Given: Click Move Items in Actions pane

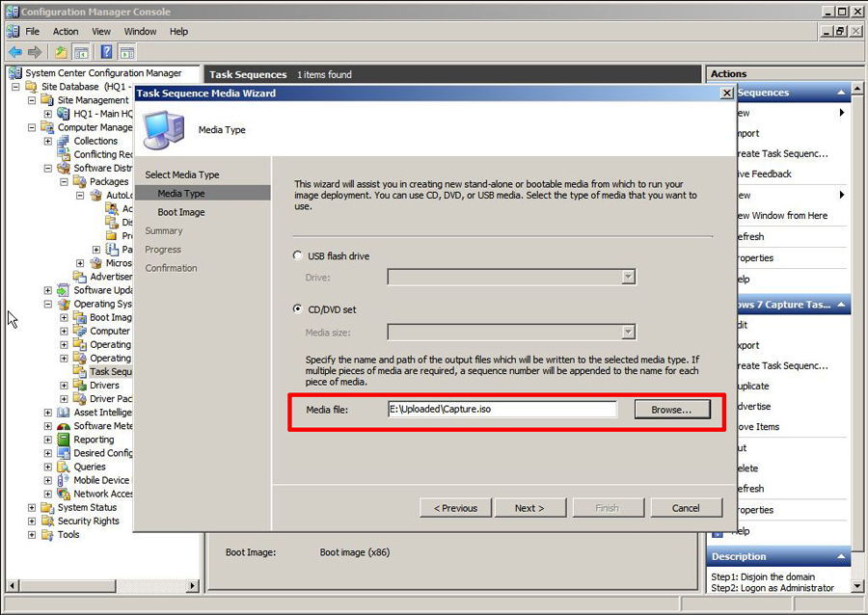Looking at the screenshot, I should [758, 427].
